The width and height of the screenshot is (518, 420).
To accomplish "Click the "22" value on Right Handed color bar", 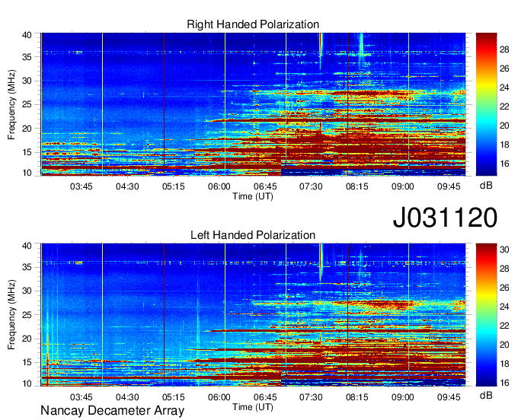I will pos(504,107).
